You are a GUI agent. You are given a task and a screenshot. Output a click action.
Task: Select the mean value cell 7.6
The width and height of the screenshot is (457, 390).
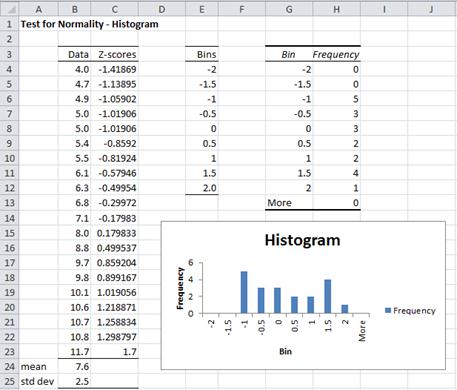pyautogui.click(x=74, y=367)
